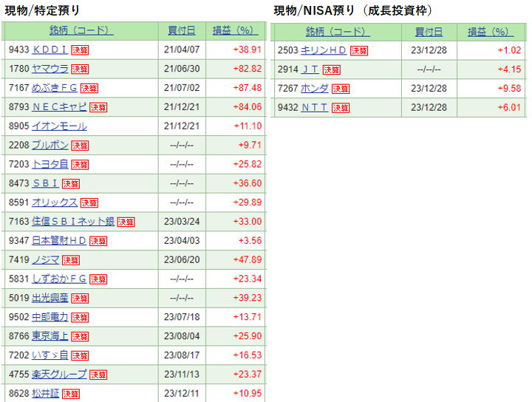Screen dimensions: 532x402
Task: Open the NECキャピ stock link
Action: coord(59,107)
